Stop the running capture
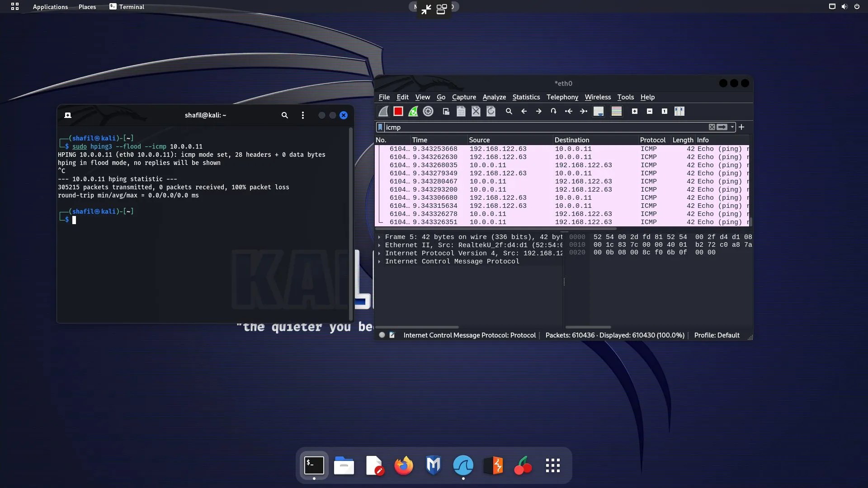The image size is (868, 488). coord(398,111)
